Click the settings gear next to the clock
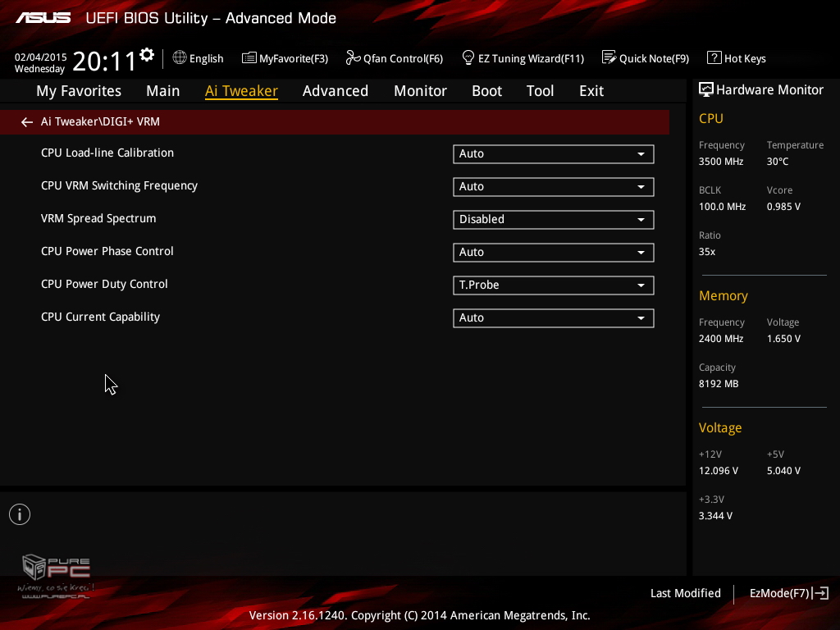Image resolution: width=840 pixels, height=630 pixels. [147, 55]
